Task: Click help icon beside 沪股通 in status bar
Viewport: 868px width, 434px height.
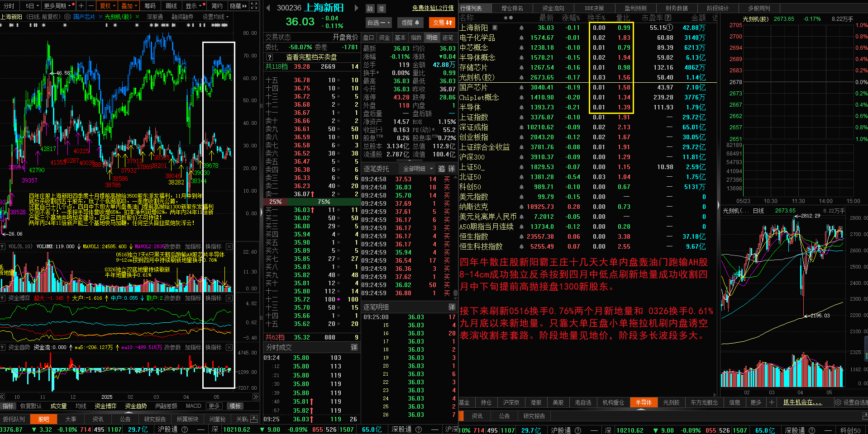Action: [x=184, y=429]
